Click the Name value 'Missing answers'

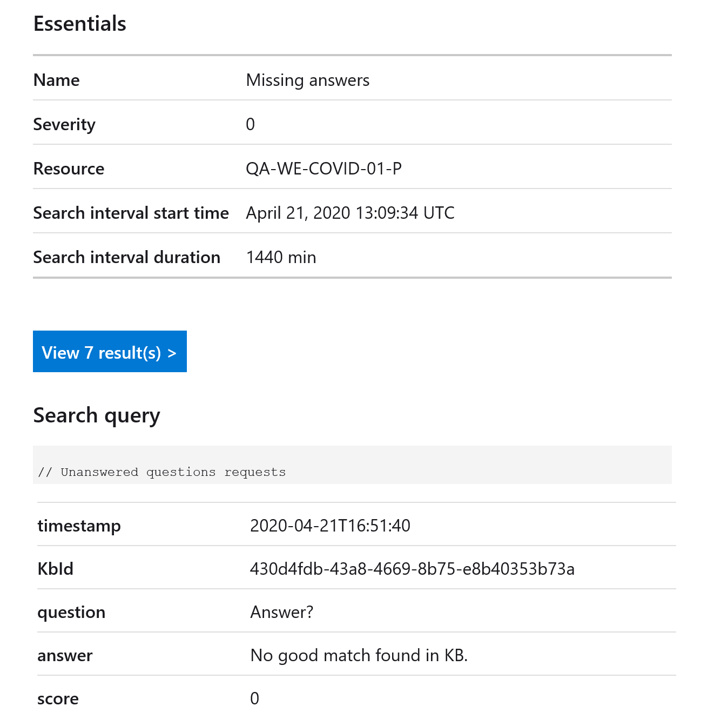point(308,80)
